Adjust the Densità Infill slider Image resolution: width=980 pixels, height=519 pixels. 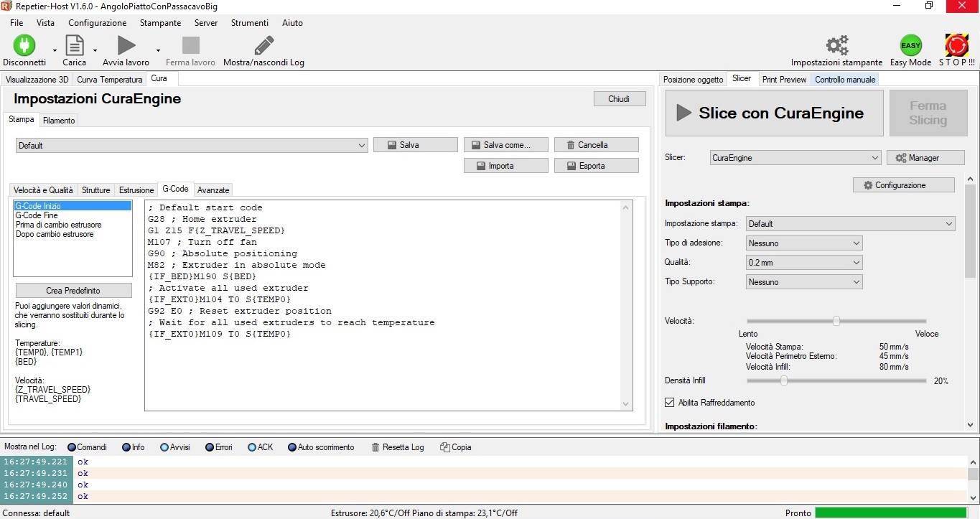[784, 381]
